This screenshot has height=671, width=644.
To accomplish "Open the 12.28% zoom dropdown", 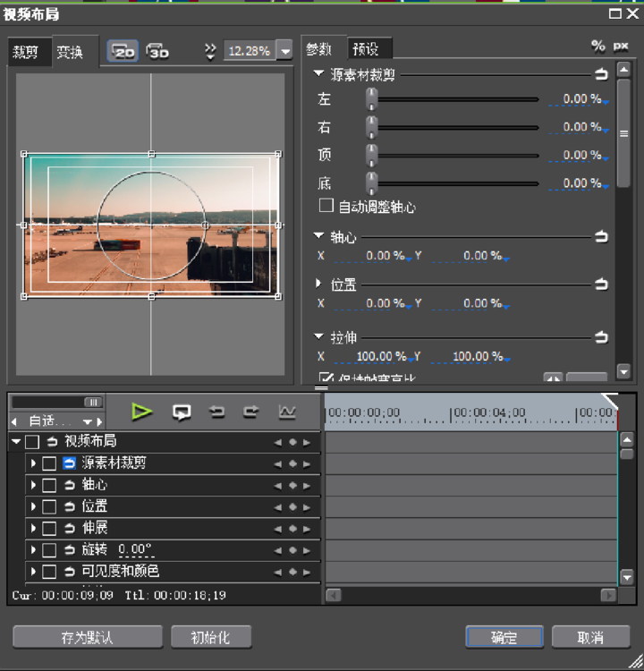I will pos(285,51).
